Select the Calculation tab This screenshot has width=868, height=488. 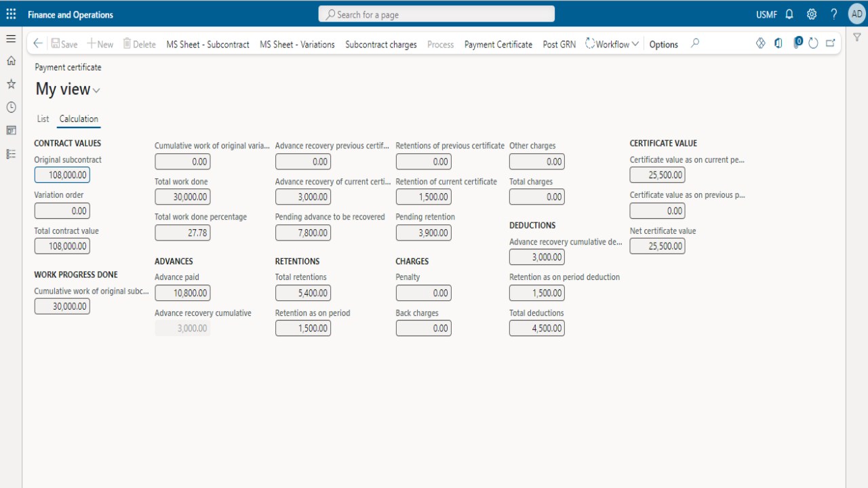tap(79, 119)
